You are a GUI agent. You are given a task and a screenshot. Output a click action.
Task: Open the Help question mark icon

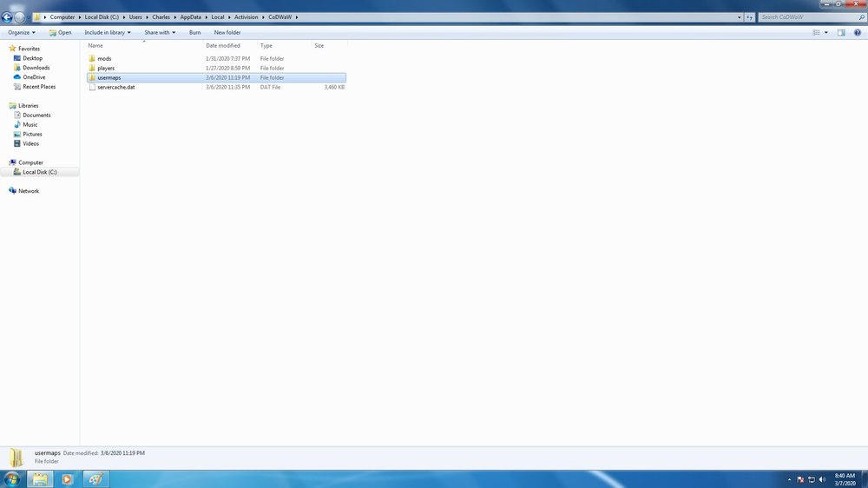(x=858, y=32)
